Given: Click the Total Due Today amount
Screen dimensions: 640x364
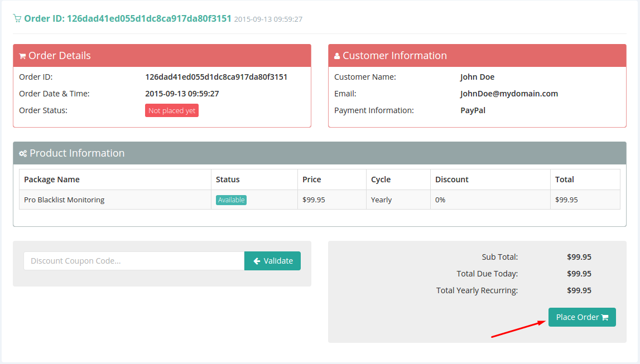Looking at the screenshot, I should point(579,274).
